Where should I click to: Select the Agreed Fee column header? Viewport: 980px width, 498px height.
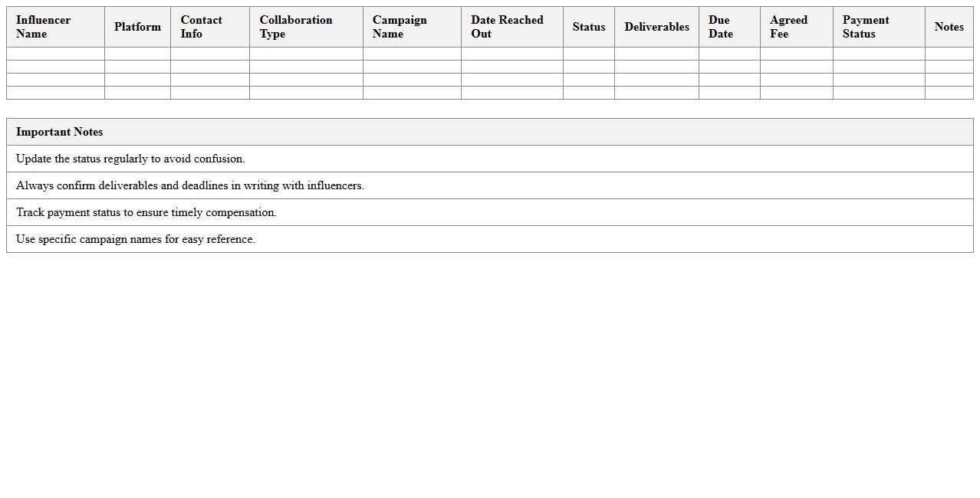click(796, 27)
